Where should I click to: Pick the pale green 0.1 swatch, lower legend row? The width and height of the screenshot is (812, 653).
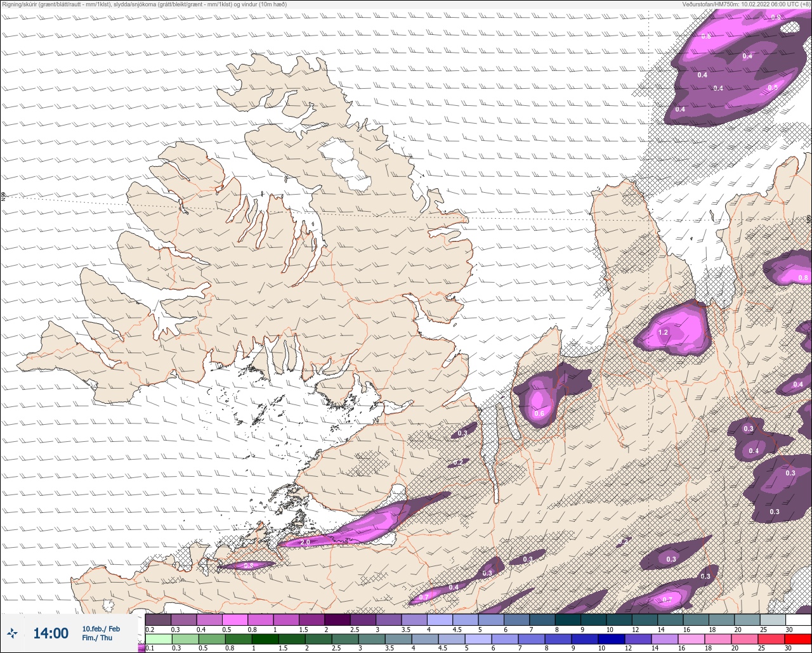tap(158, 639)
